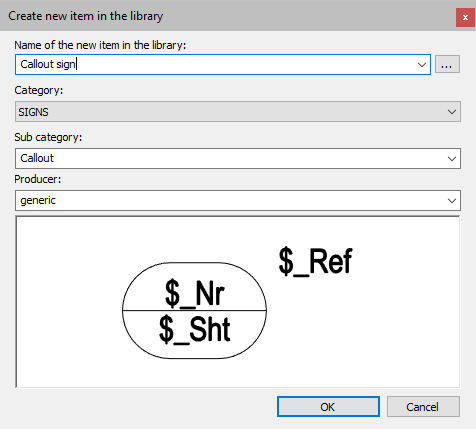476x429 pixels.
Task: Open the Producer dropdown arrow
Action: (452, 201)
